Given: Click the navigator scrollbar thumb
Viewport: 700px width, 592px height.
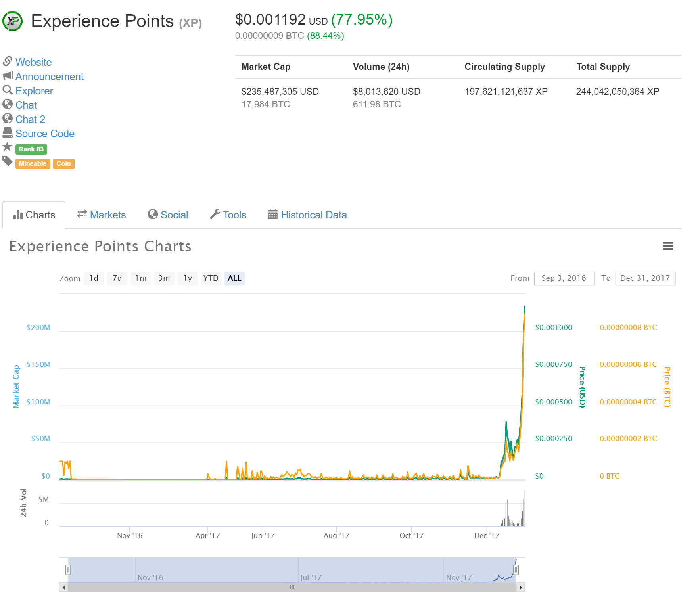Looking at the screenshot, I should [x=292, y=587].
